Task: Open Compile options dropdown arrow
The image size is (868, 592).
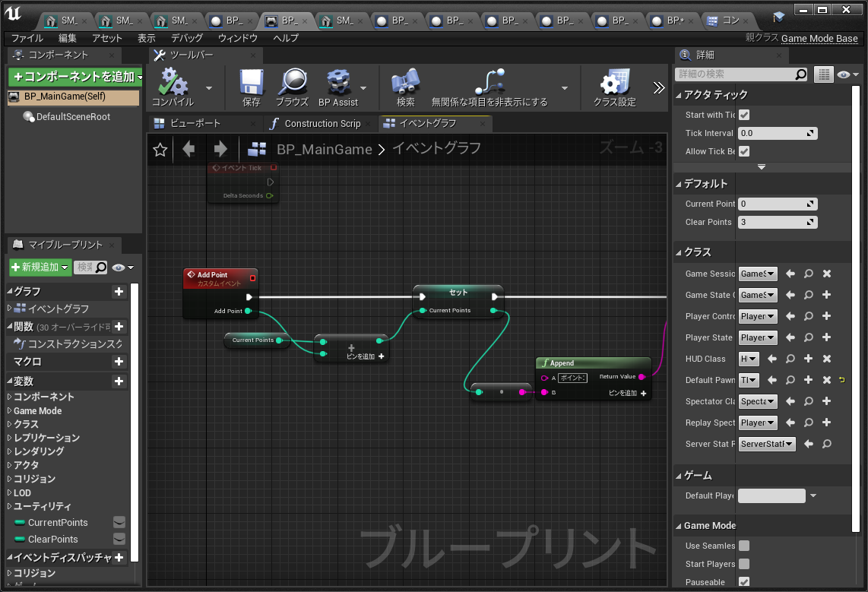Action: coord(209,88)
